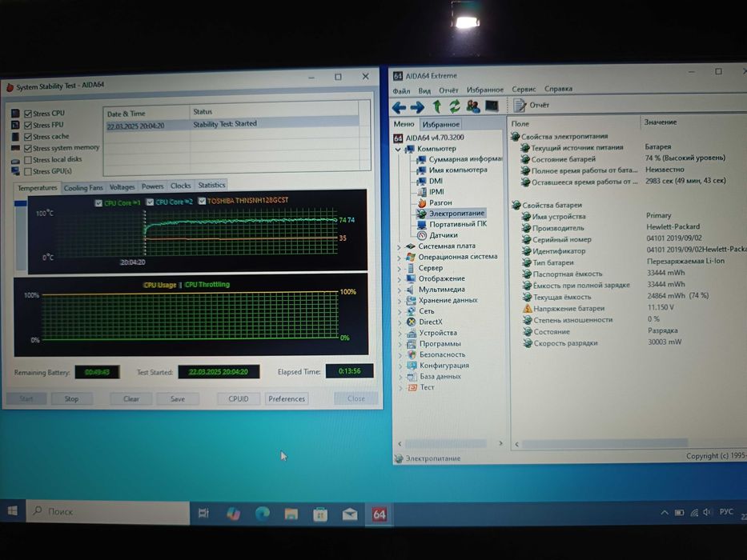Open Microsoft Store from taskbar

click(320, 514)
